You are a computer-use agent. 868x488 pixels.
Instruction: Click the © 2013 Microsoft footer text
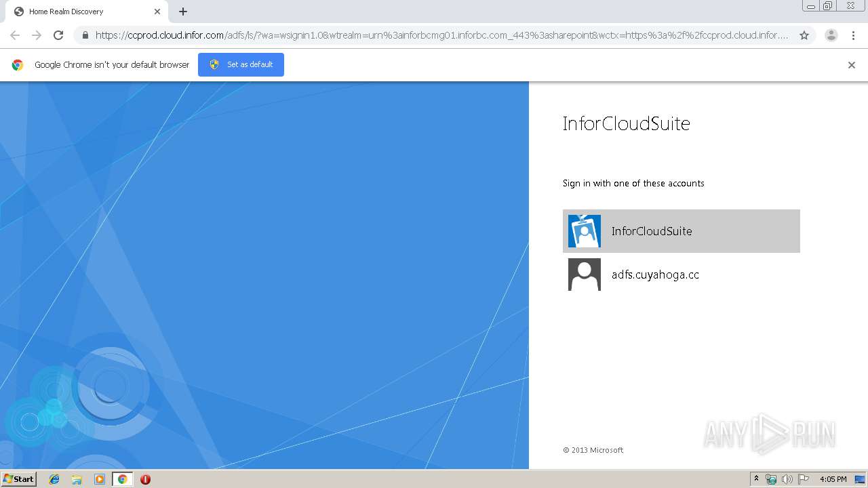[x=593, y=450]
